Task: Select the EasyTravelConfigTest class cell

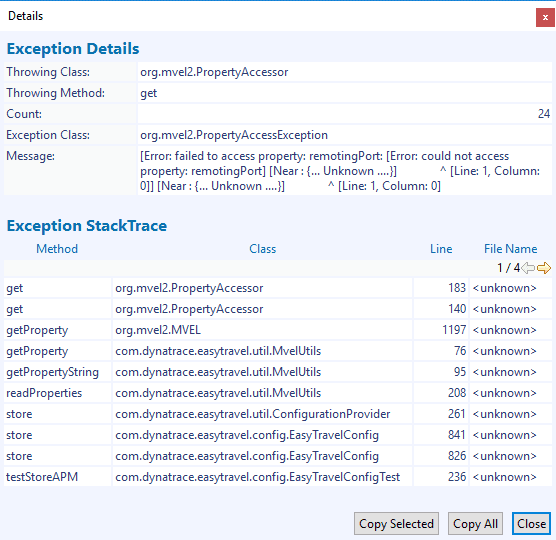Action: 262,477
